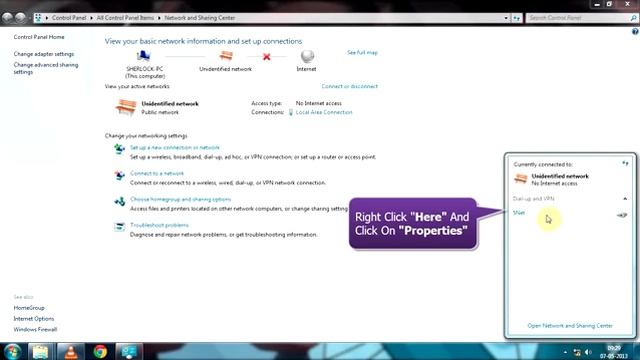
Task: Click the SNet connection modem icon
Action: click(622, 215)
